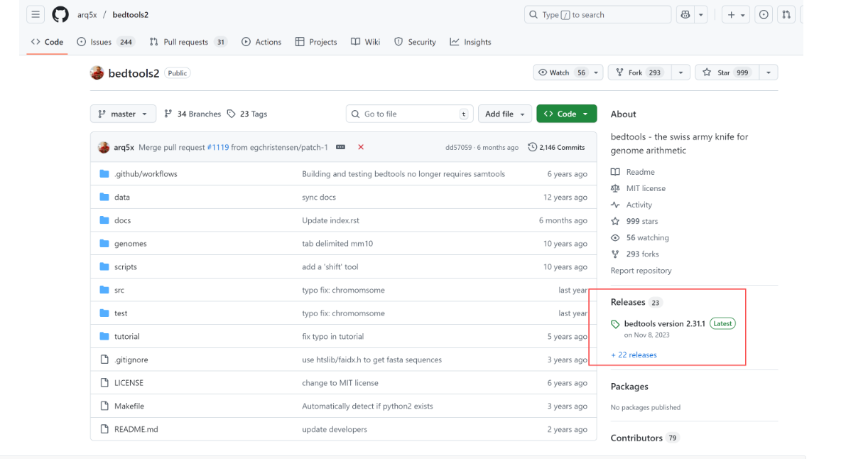Open Copilot icon in header

pos(685,14)
